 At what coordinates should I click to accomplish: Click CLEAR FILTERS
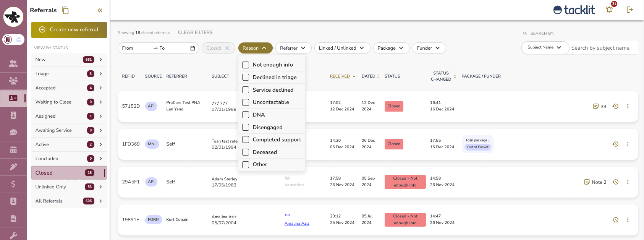pos(195,32)
